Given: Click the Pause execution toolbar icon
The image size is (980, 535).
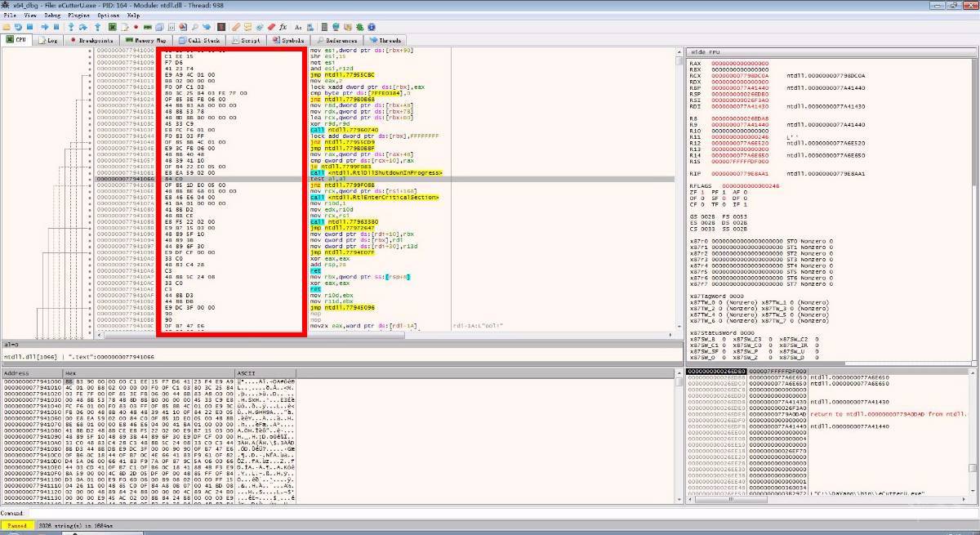Looking at the screenshot, I should [56, 27].
